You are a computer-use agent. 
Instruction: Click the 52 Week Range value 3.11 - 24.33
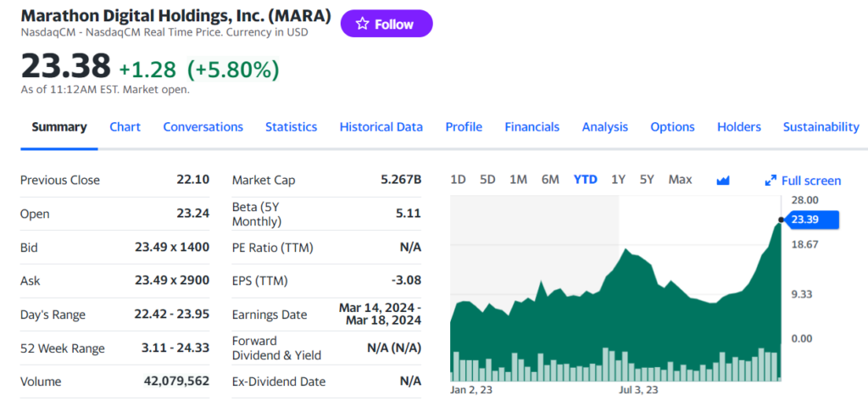coord(175,348)
